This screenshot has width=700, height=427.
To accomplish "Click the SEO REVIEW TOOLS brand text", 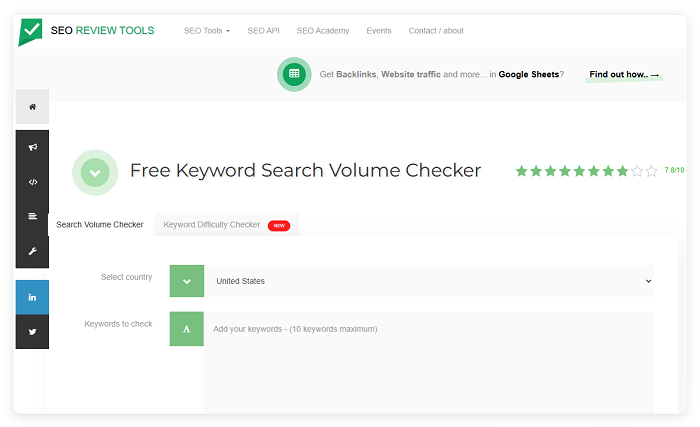I will (102, 30).
